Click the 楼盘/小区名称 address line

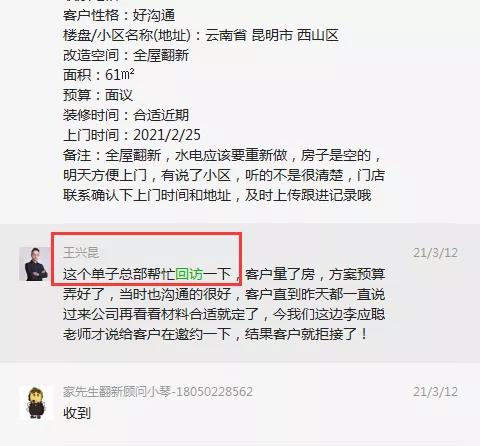click(x=201, y=35)
